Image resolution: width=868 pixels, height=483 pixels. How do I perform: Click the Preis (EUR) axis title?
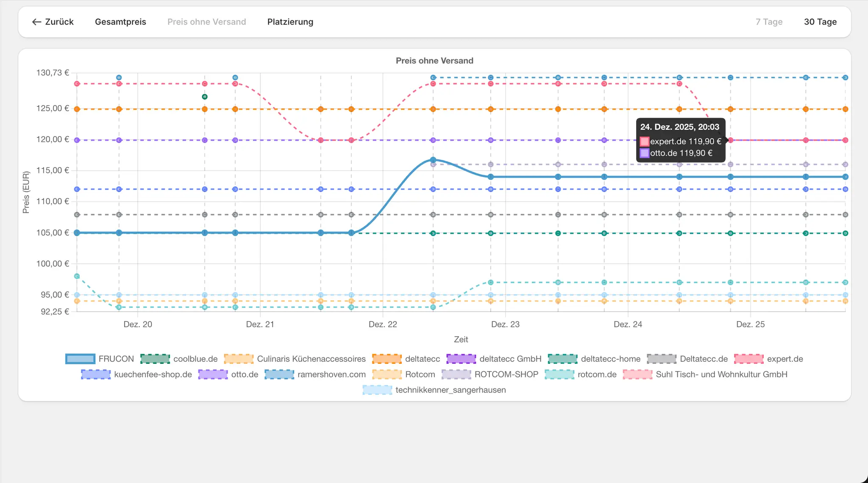(26, 192)
